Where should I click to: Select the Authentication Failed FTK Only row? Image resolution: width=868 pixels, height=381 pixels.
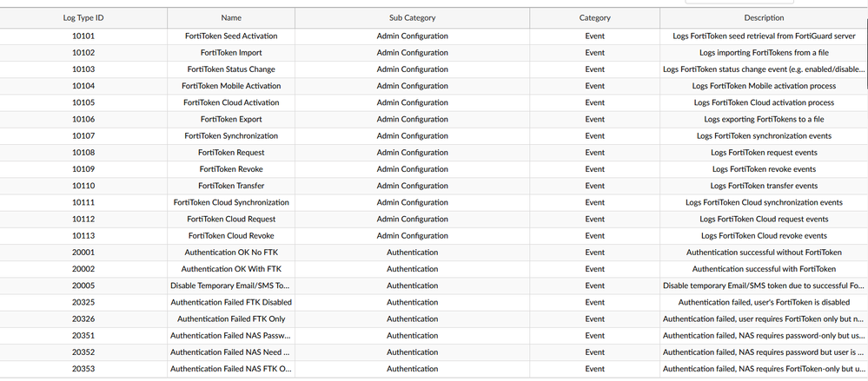pos(231,319)
